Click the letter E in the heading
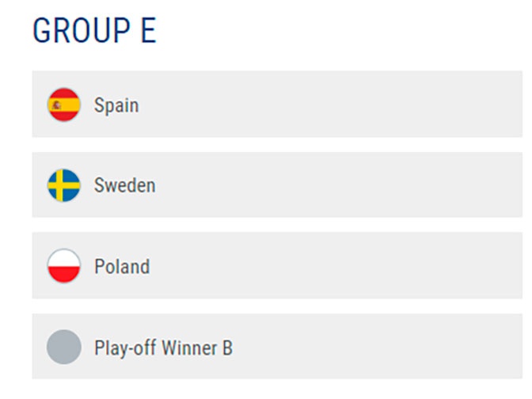The height and width of the screenshot is (399, 532). (x=148, y=31)
